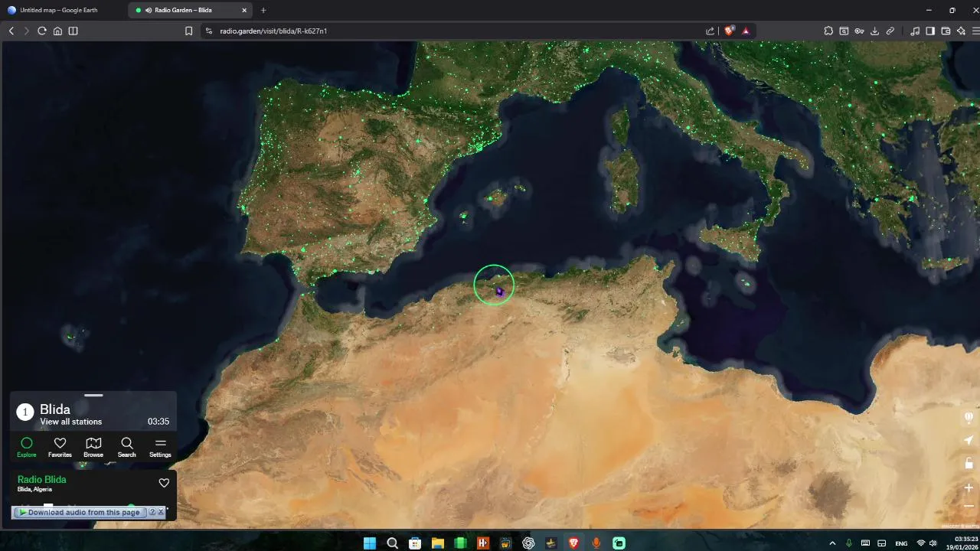Open the Wi-Fi network tray icon
Image resolution: width=980 pixels, height=551 pixels.
click(921, 543)
